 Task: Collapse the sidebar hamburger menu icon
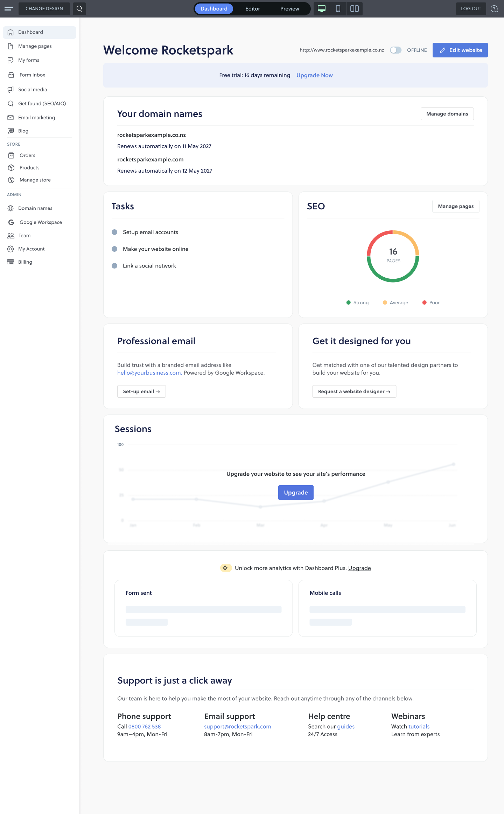click(9, 8)
